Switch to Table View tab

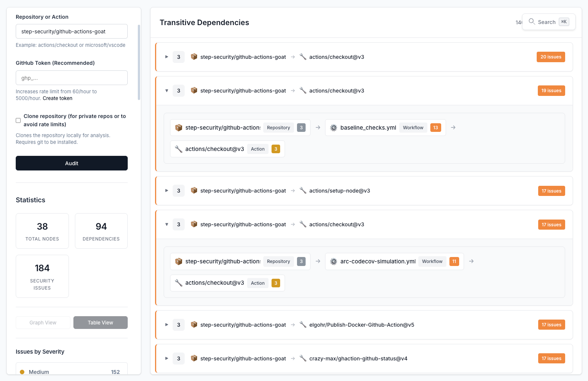tap(100, 323)
